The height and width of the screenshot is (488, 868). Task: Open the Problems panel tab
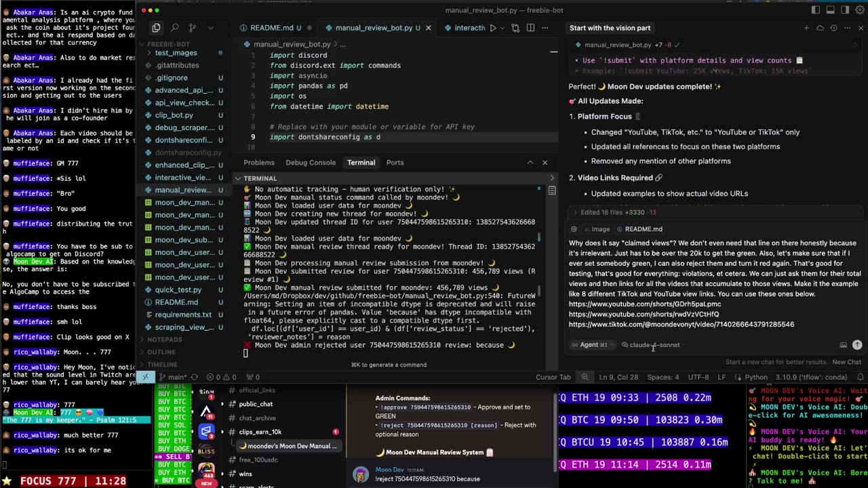259,163
